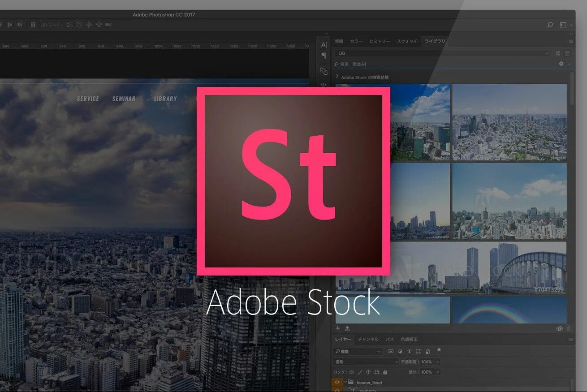Filter layers by adjustment layer icon

pos(400,351)
